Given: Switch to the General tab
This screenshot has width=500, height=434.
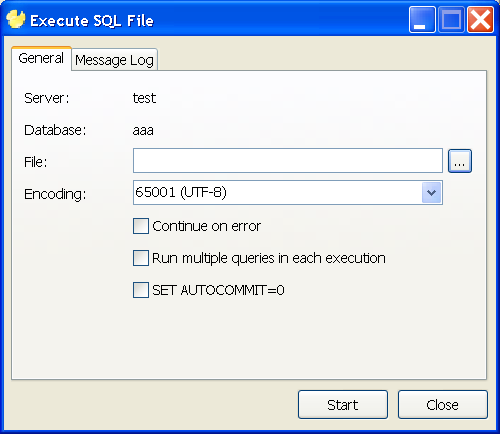Looking at the screenshot, I should [41, 58].
